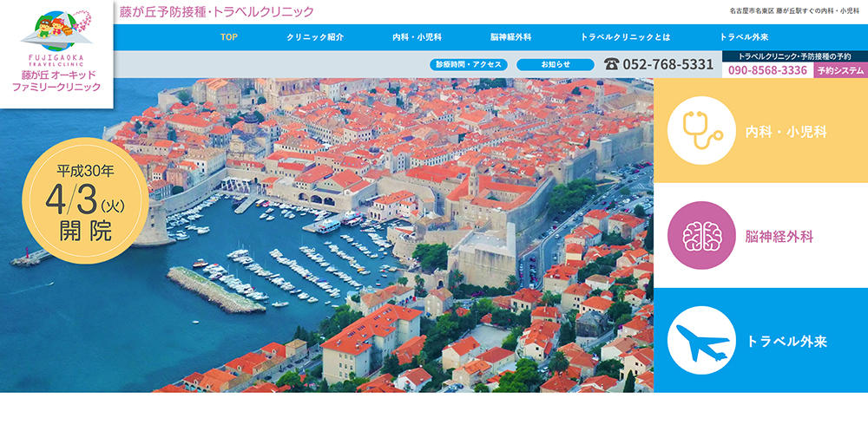Image resolution: width=868 pixels, height=431 pixels.
Task: Open the 予約システム button
Action: tap(840, 70)
